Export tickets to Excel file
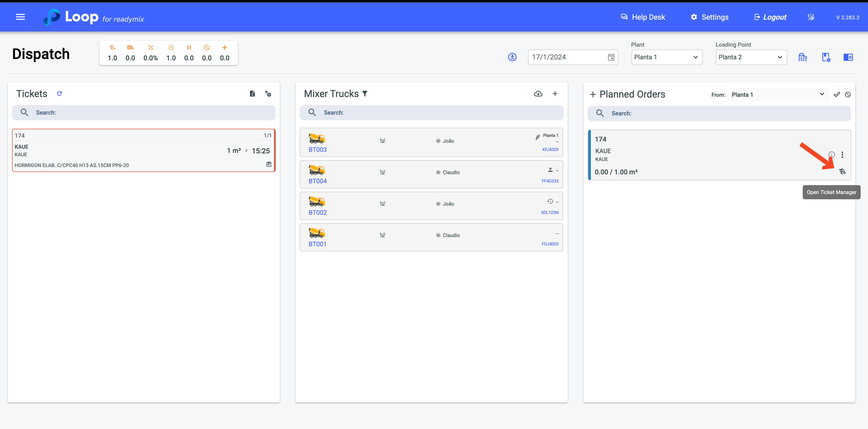The width and height of the screenshot is (868, 429). (x=252, y=94)
